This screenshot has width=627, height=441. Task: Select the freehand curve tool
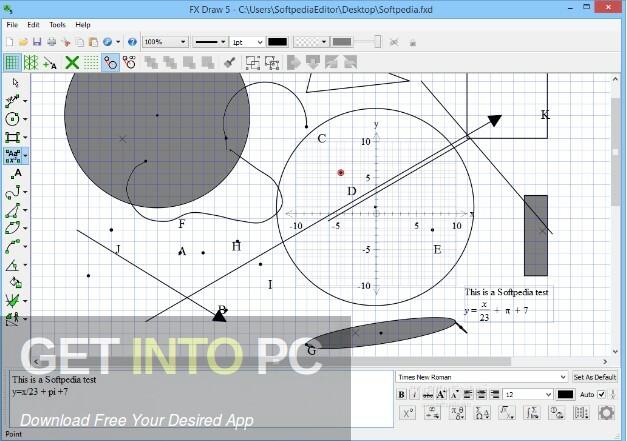point(12,192)
